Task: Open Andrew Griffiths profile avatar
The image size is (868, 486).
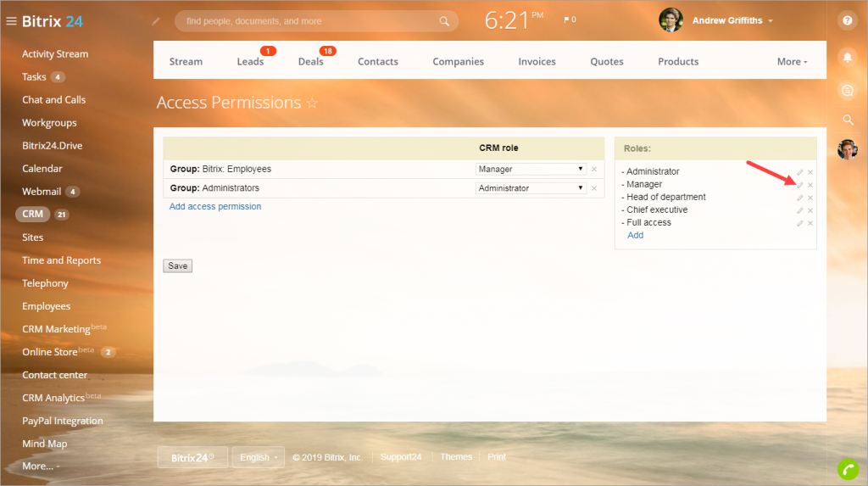Action: pos(670,20)
